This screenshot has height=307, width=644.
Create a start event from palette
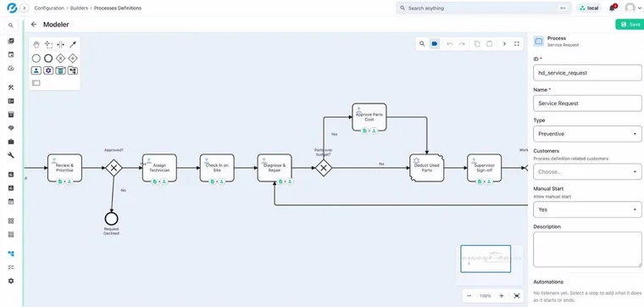(x=36, y=59)
